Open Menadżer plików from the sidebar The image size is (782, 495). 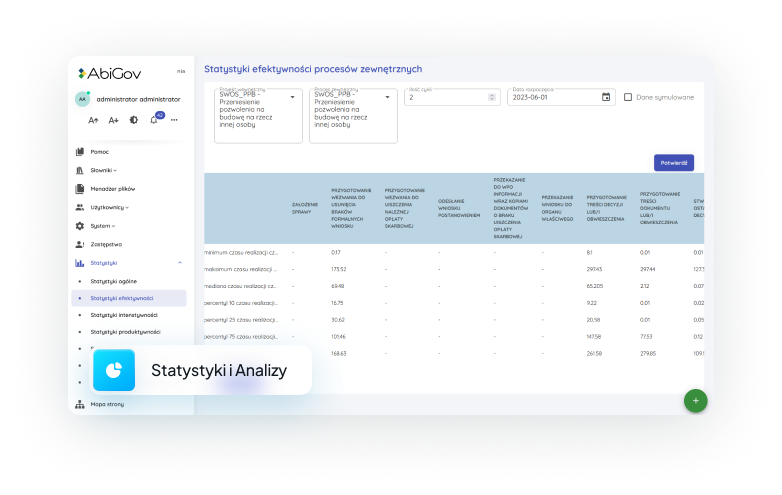tap(112, 189)
